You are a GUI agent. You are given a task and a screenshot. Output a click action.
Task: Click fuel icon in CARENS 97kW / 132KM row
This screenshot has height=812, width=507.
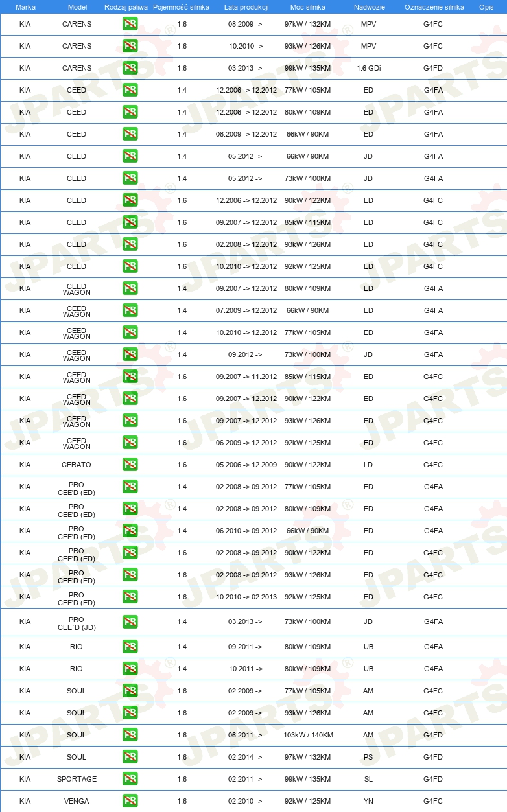tap(130, 24)
